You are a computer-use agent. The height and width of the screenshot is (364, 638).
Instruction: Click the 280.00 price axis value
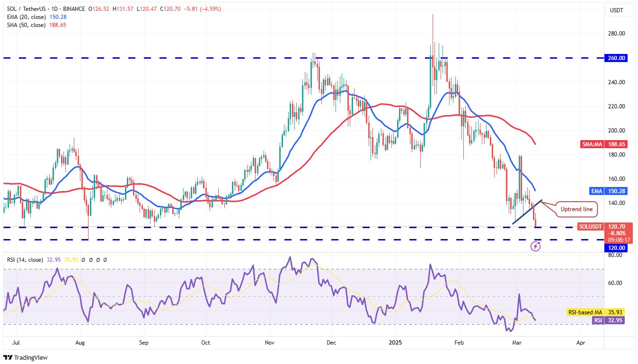coord(616,34)
